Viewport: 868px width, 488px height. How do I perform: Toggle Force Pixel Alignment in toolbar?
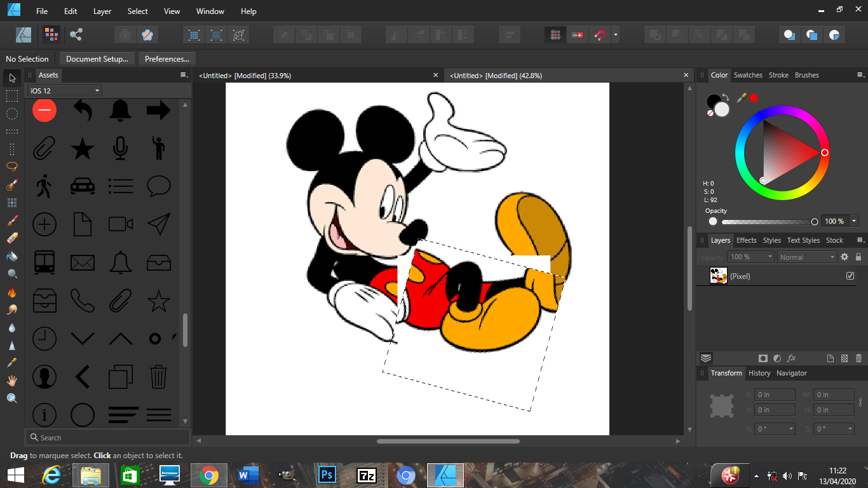(555, 35)
